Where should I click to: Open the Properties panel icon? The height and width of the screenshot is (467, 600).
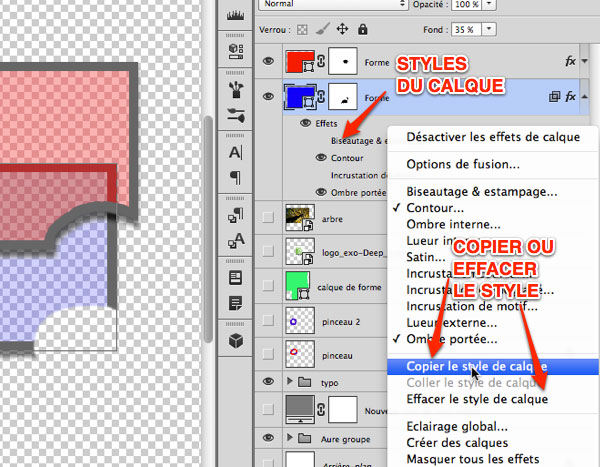click(x=235, y=278)
